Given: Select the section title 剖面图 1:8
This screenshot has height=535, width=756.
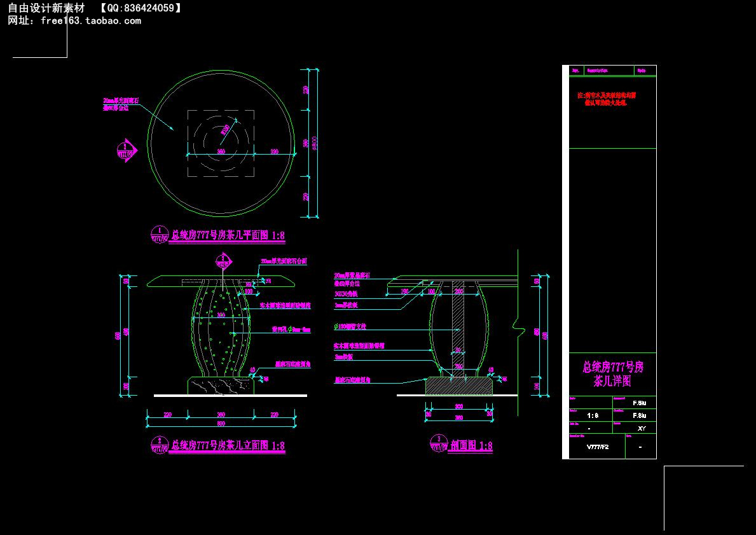Looking at the screenshot, I should coord(471,445).
